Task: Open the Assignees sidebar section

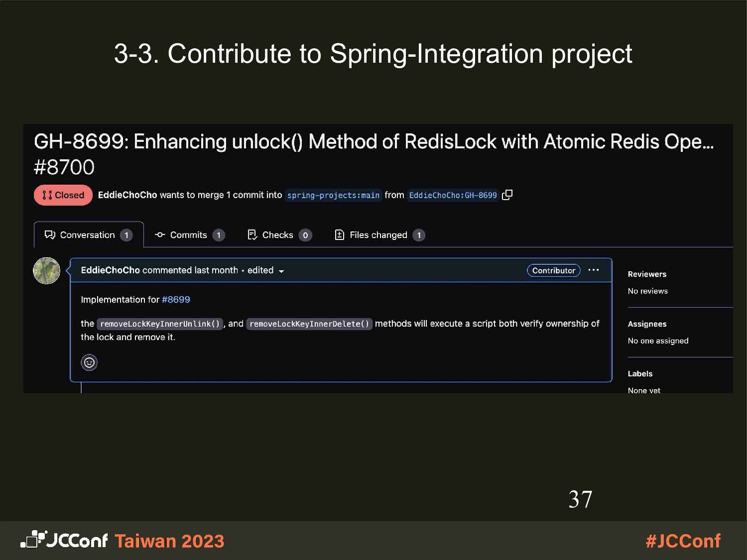Action: [647, 324]
